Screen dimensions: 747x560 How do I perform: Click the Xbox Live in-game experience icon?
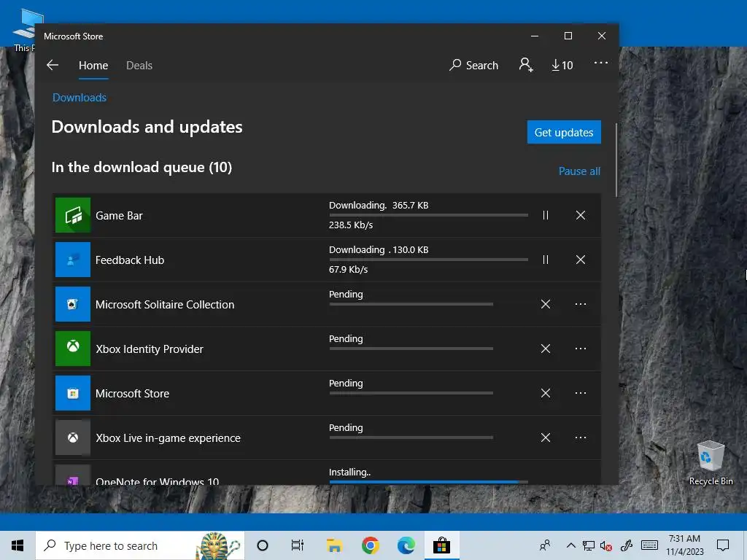[x=73, y=437]
